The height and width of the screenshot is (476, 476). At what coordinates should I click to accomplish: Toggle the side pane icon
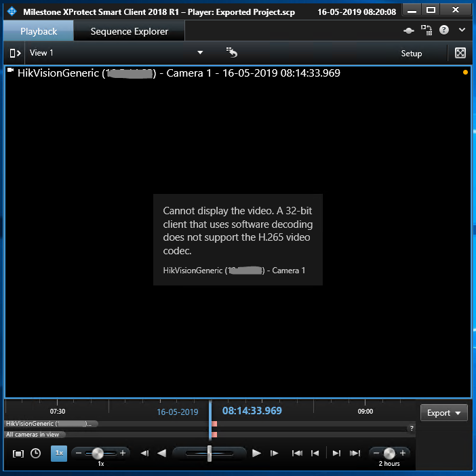coord(15,53)
